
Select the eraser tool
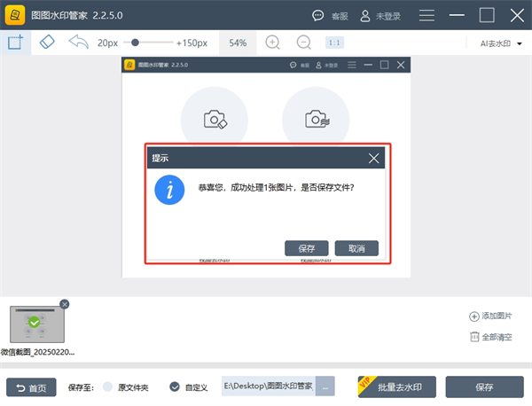tap(47, 43)
